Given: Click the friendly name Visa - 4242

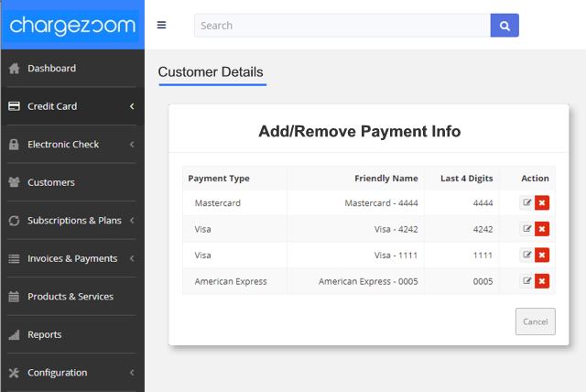Looking at the screenshot, I should tap(396, 230).
